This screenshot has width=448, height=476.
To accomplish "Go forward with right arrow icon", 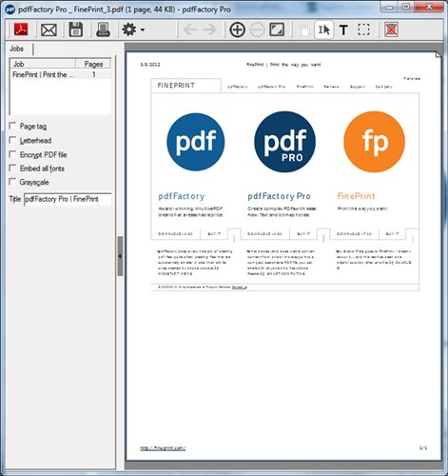I will [x=209, y=30].
